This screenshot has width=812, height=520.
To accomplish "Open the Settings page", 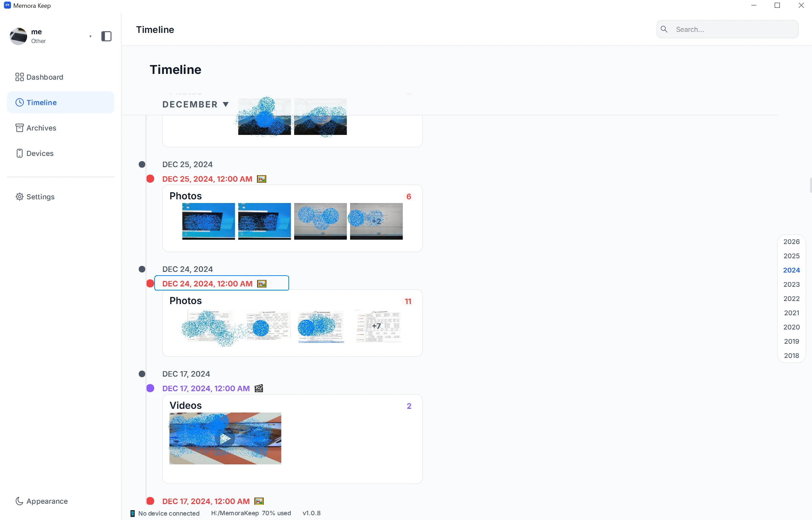I will [x=60, y=197].
